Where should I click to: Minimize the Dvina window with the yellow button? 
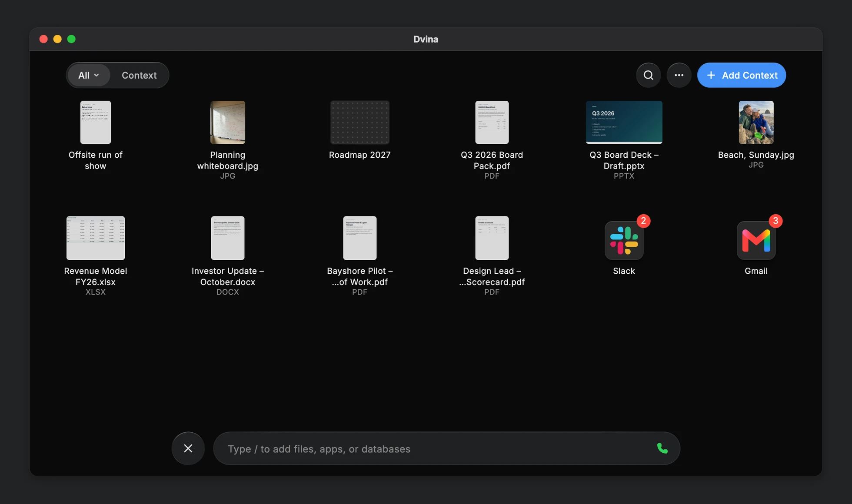point(57,39)
